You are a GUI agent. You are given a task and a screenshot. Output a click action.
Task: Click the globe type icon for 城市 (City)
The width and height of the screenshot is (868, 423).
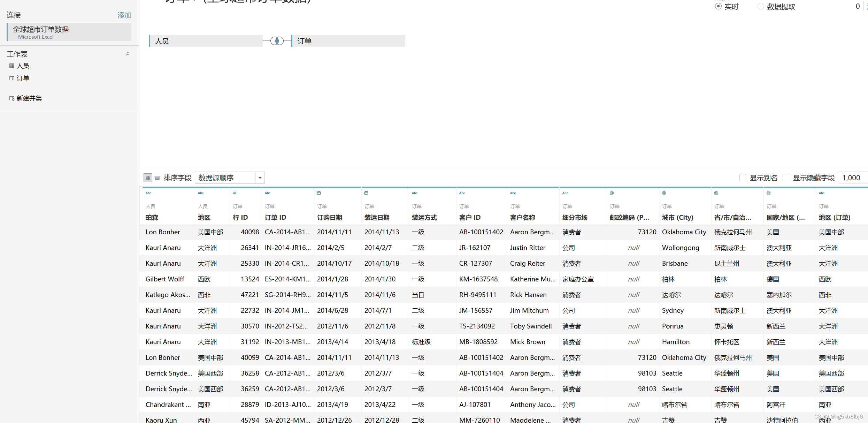coord(664,193)
